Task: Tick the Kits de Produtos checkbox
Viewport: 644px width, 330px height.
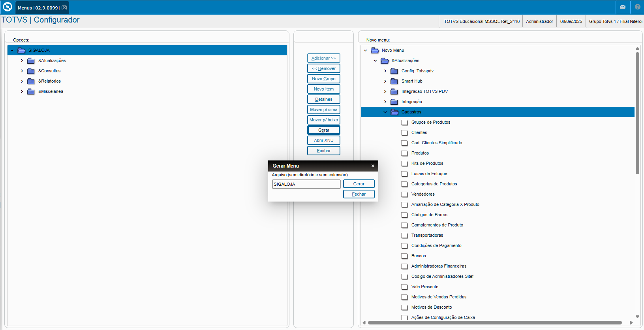Action: (404, 164)
